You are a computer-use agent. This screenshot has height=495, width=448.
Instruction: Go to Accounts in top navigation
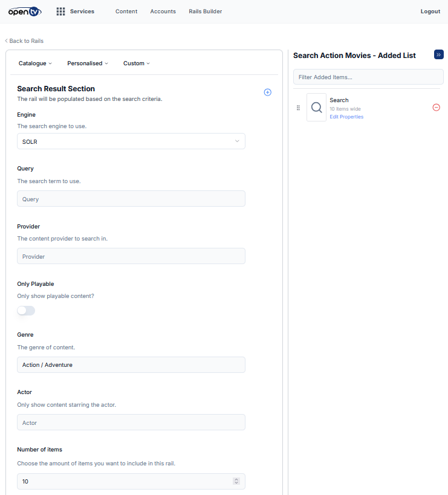(x=163, y=11)
